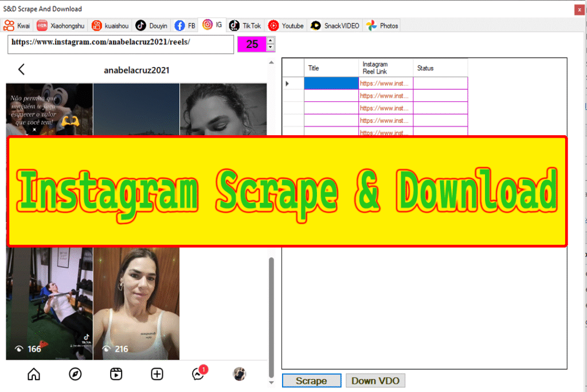This screenshot has width=587, height=392.
Task: Open the Instagram Explore compass icon
Action: 75,374
